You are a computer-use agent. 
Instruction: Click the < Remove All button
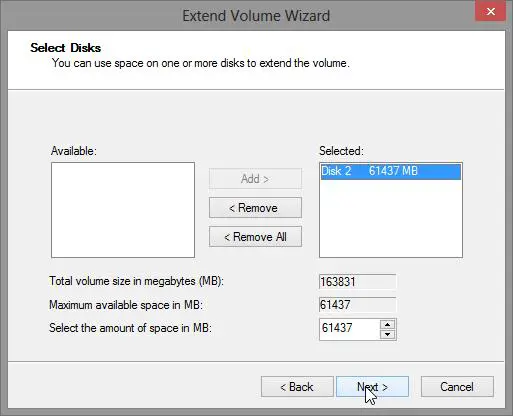pos(255,237)
